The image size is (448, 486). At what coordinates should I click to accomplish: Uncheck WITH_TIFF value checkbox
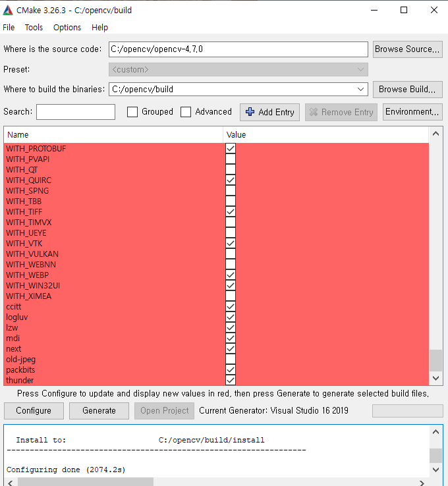(231, 211)
